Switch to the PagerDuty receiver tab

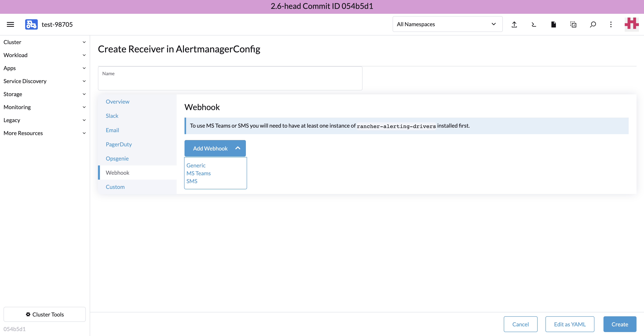pos(119,144)
